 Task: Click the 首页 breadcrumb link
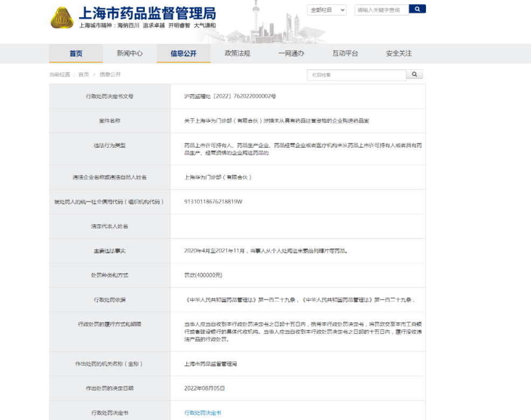[83, 74]
